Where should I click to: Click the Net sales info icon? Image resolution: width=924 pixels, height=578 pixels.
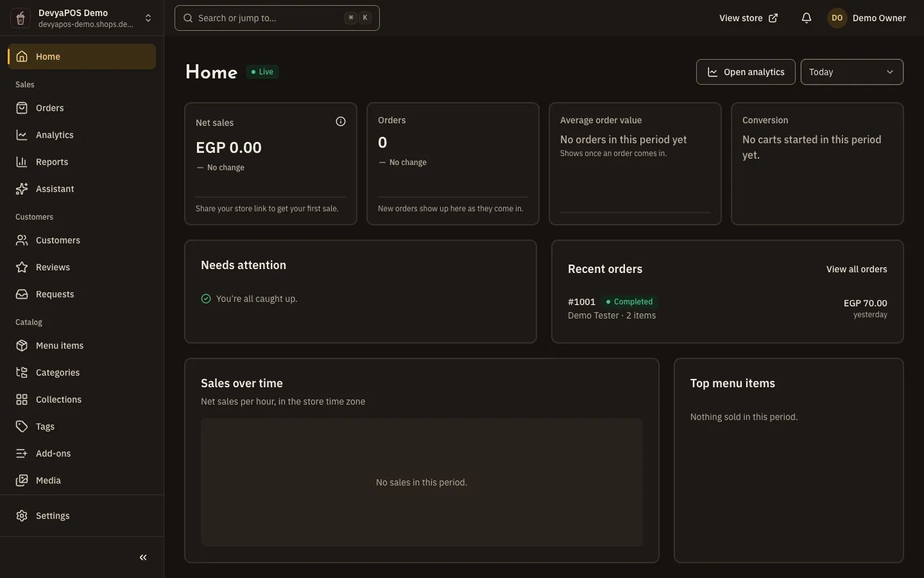coord(341,121)
